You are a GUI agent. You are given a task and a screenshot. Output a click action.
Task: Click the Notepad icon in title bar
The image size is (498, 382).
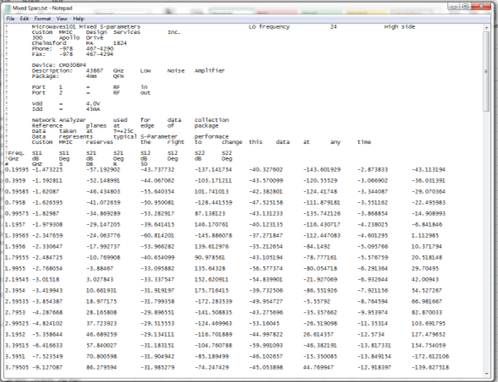pyautogui.click(x=8, y=8)
